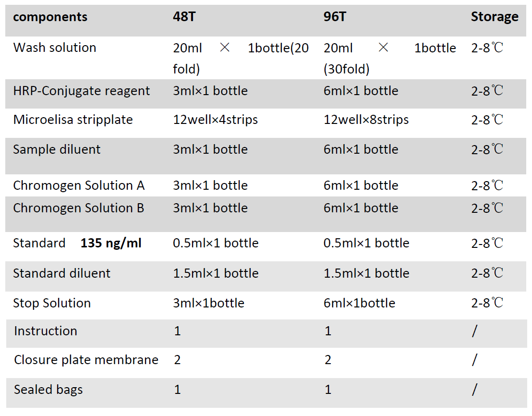The height and width of the screenshot is (416, 532).
Task: Click the "48T" column header
Action: point(184,17)
